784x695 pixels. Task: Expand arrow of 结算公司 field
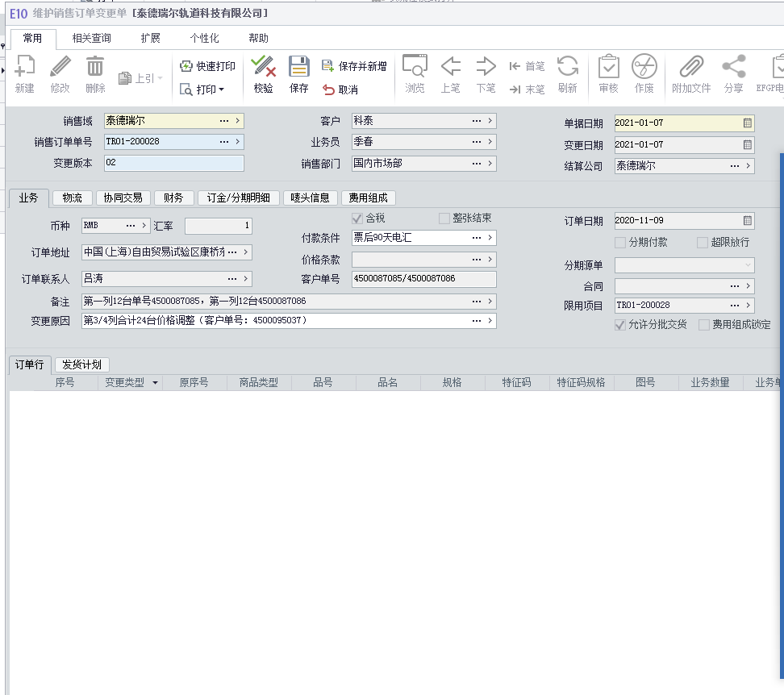point(748,166)
